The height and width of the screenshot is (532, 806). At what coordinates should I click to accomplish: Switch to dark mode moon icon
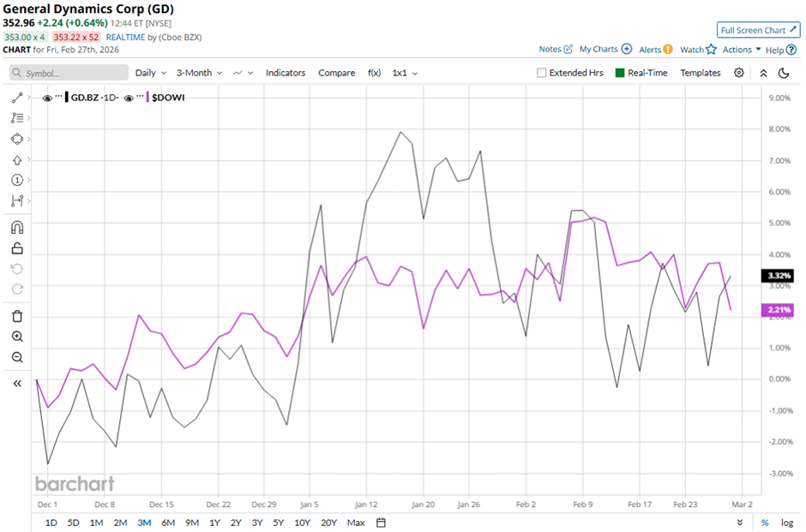(784, 73)
